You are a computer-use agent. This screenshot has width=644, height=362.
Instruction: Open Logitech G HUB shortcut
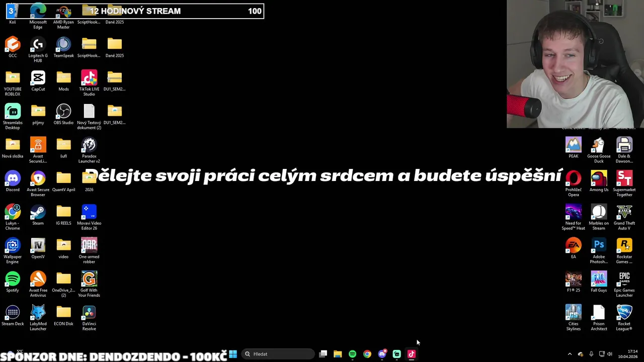[x=38, y=49]
